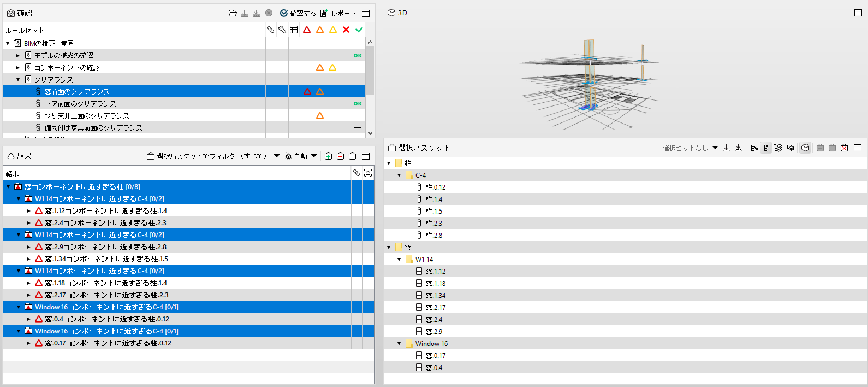Switch to containment hierarchy tree icon
This screenshot has height=387, width=868.
tap(754, 148)
